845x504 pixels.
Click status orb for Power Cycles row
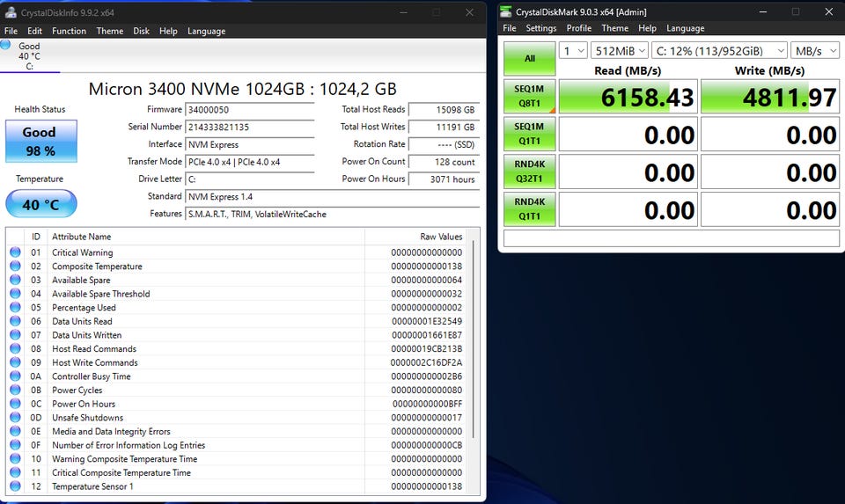[x=15, y=390]
